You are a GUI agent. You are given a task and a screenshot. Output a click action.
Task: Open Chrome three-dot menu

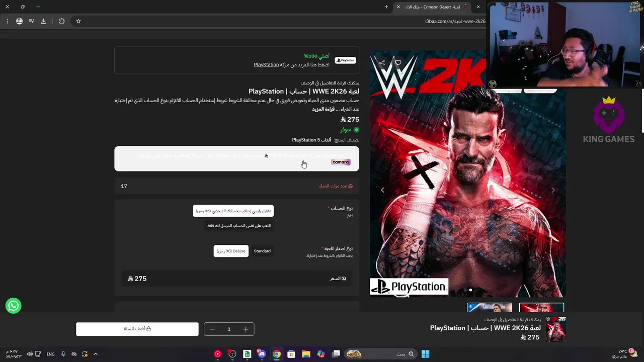pos(7,21)
